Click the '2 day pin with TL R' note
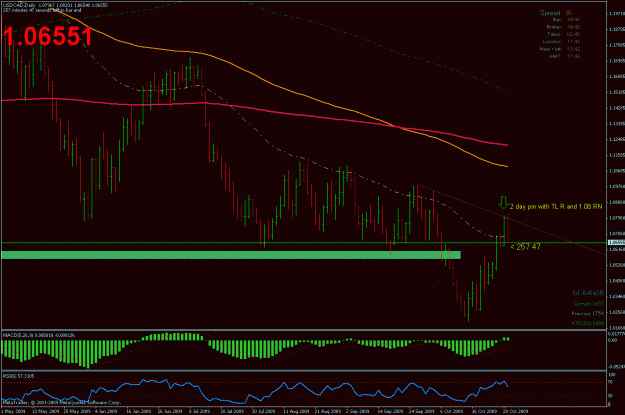This screenshot has height=415, width=625. pos(556,207)
